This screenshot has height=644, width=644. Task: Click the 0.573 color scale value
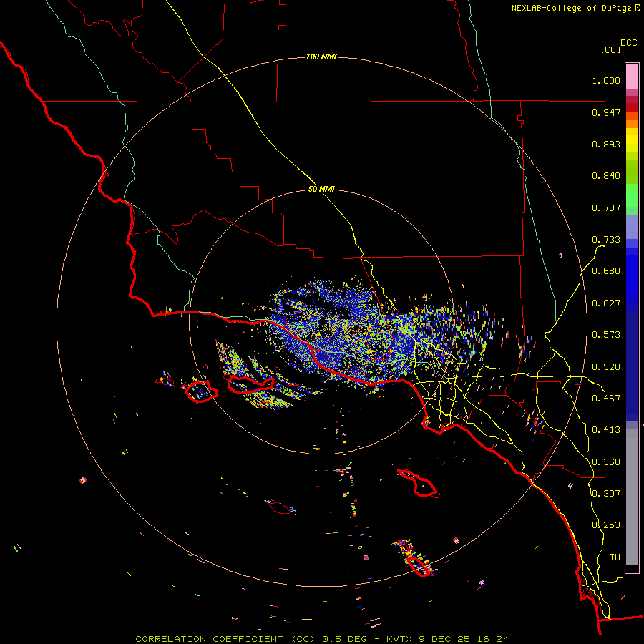(606, 335)
